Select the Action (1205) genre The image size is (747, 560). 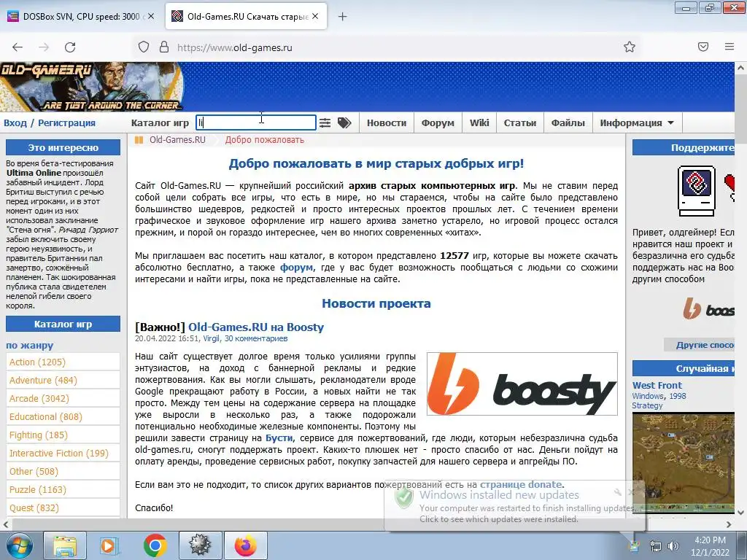click(63, 362)
